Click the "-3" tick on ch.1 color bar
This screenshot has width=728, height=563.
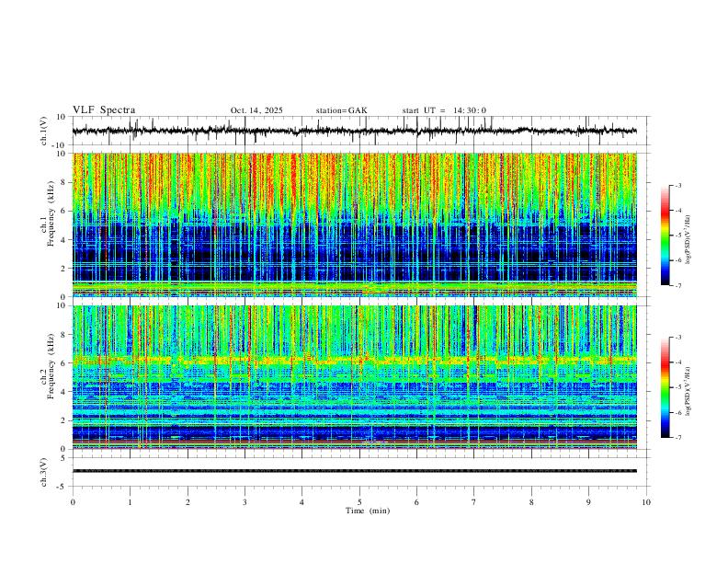tap(678, 185)
